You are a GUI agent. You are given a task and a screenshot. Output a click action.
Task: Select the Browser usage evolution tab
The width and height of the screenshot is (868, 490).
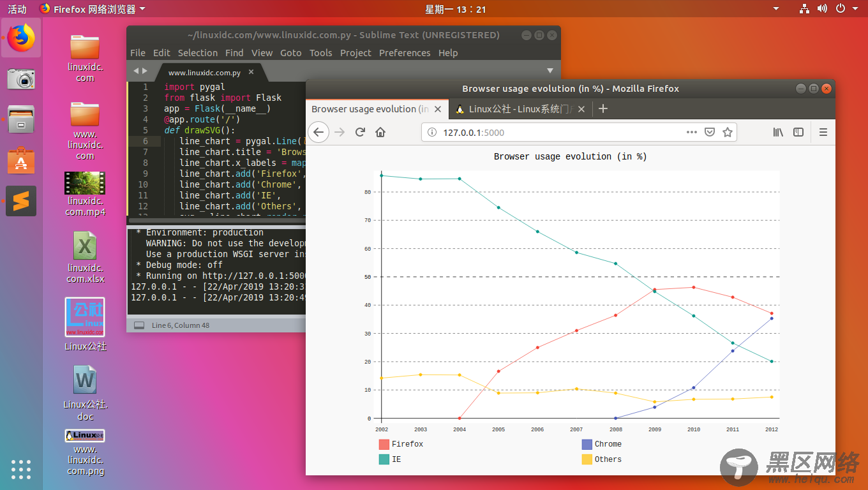(377, 109)
